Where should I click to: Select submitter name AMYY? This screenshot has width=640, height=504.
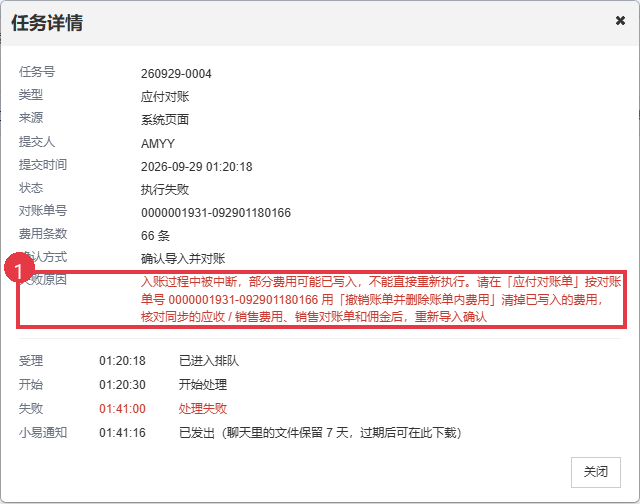(x=158, y=144)
